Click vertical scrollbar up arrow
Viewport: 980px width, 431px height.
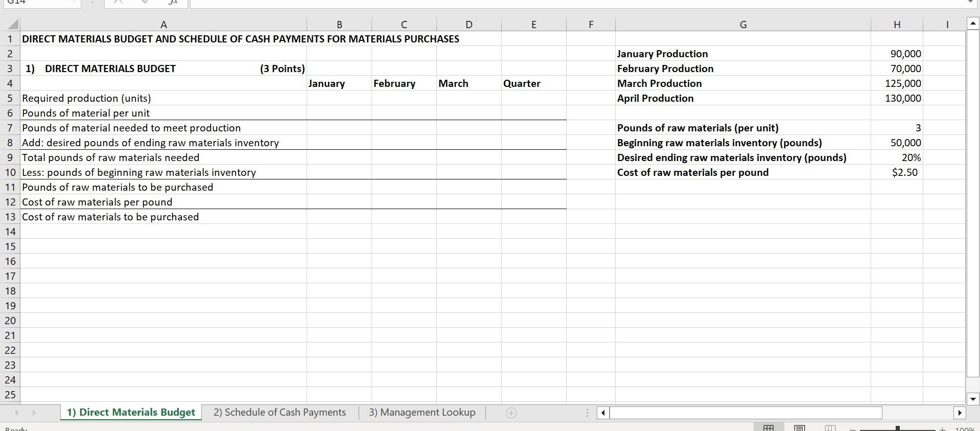[x=973, y=23]
